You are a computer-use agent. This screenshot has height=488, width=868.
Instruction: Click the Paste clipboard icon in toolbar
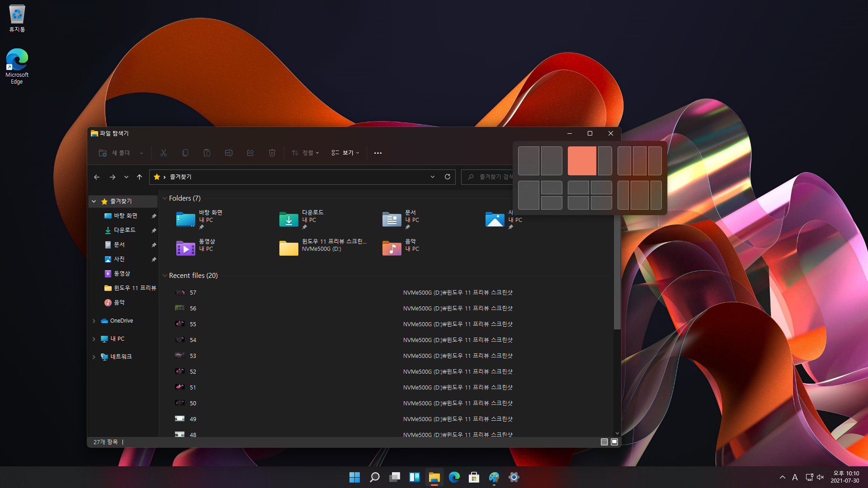207,153
